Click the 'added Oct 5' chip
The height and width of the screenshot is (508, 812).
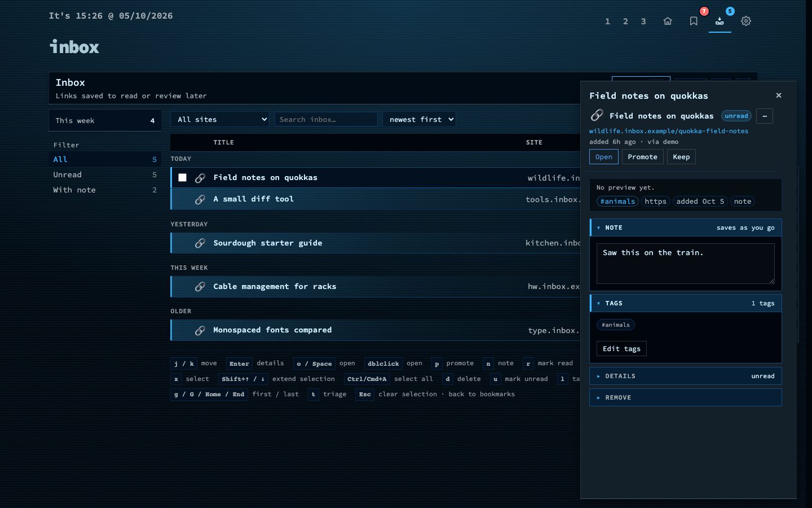[x=700, y=202]
